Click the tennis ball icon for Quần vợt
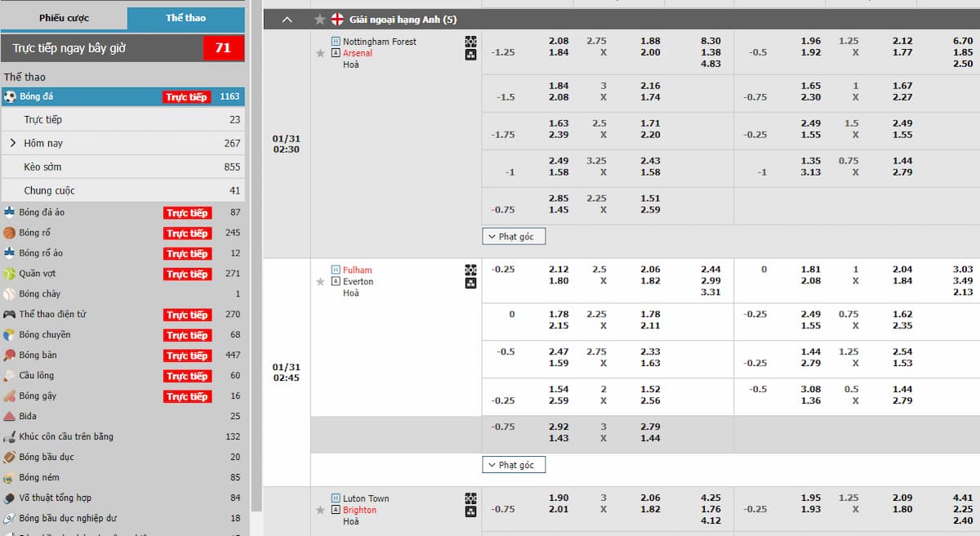Image resolution: width=980 pixels, height=536 pixels. tap(10, 274)
